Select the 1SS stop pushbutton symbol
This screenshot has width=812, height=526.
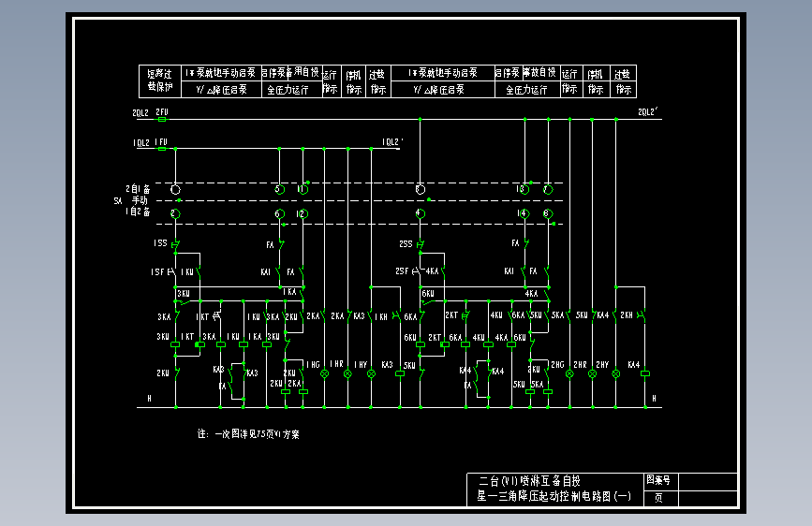coord(175,245)
